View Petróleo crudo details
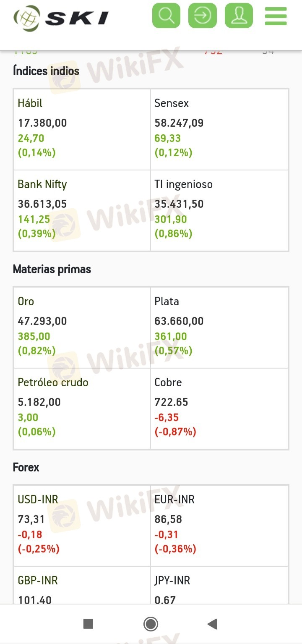The image size is (302, 644). click(x=53, y=382)
